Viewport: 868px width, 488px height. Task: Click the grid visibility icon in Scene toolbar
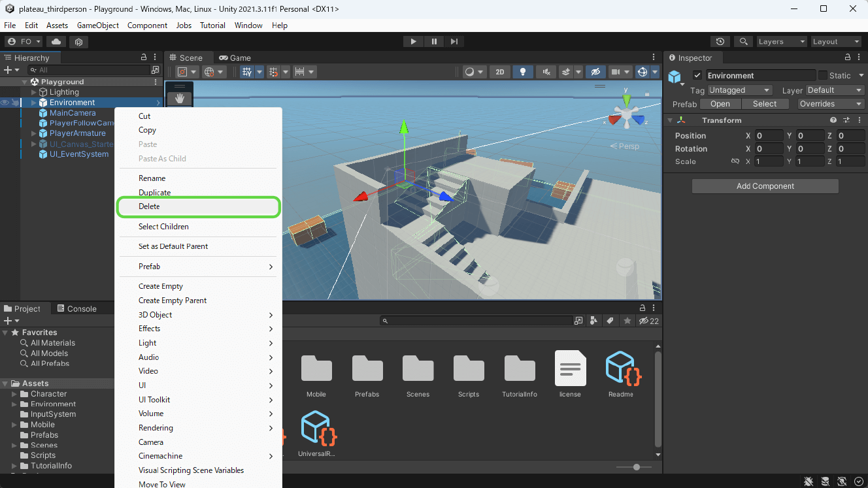pos(246,72)
